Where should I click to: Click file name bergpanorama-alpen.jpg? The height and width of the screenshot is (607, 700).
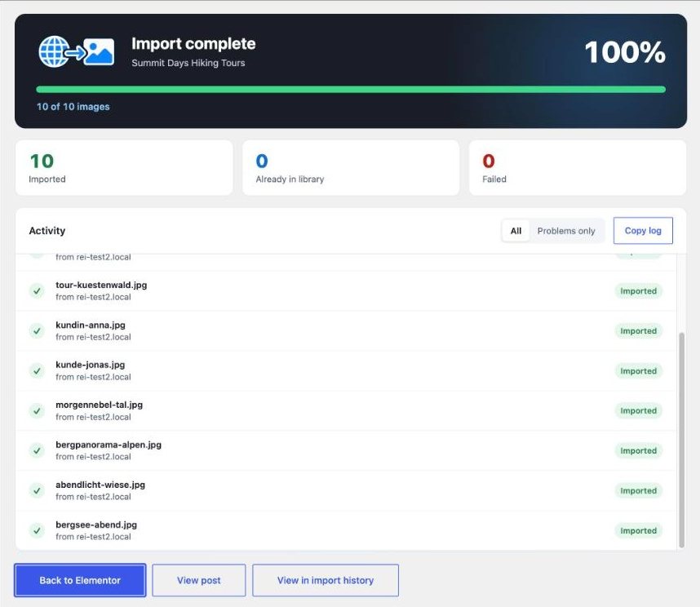pos(109,445)
